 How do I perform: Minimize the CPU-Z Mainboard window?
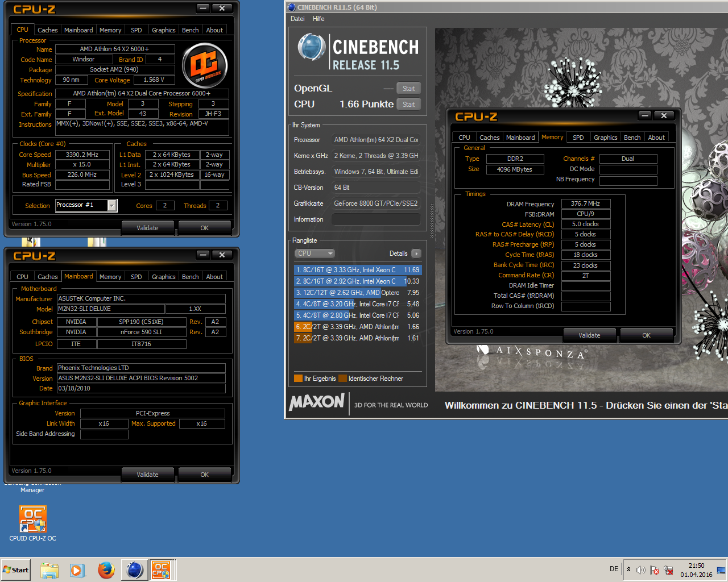203,255
